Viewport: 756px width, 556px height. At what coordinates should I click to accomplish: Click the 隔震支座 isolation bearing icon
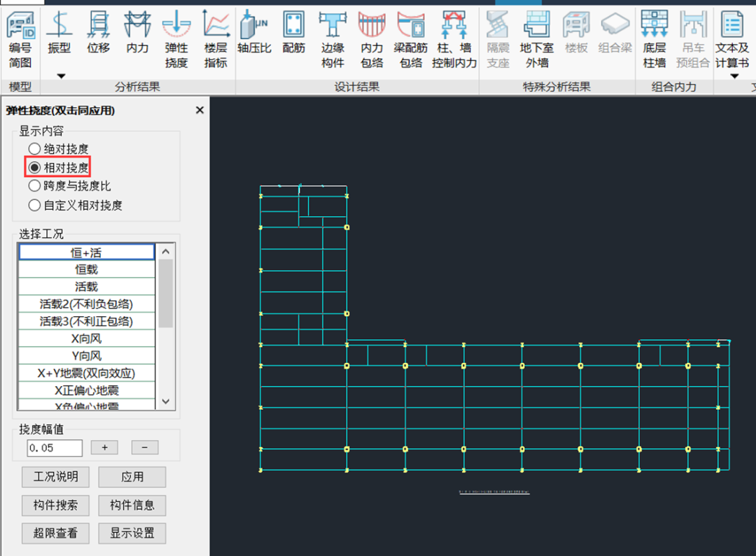498,41
